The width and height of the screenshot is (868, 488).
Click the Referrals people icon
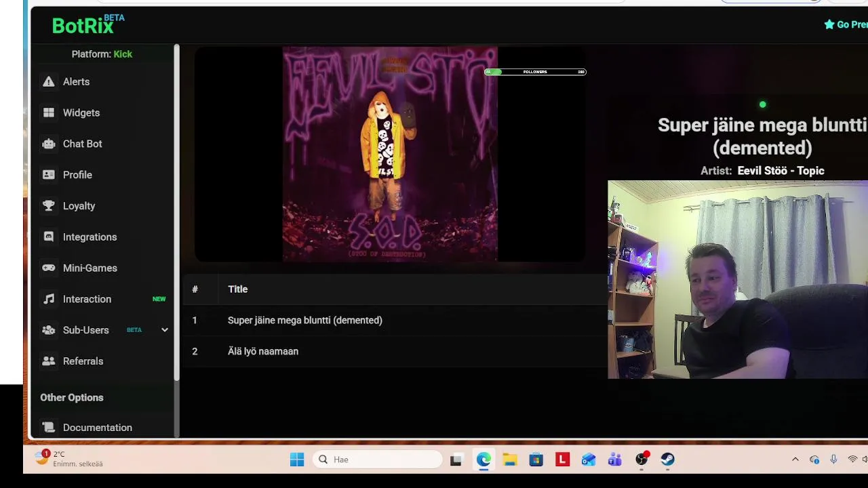(48, 361)
